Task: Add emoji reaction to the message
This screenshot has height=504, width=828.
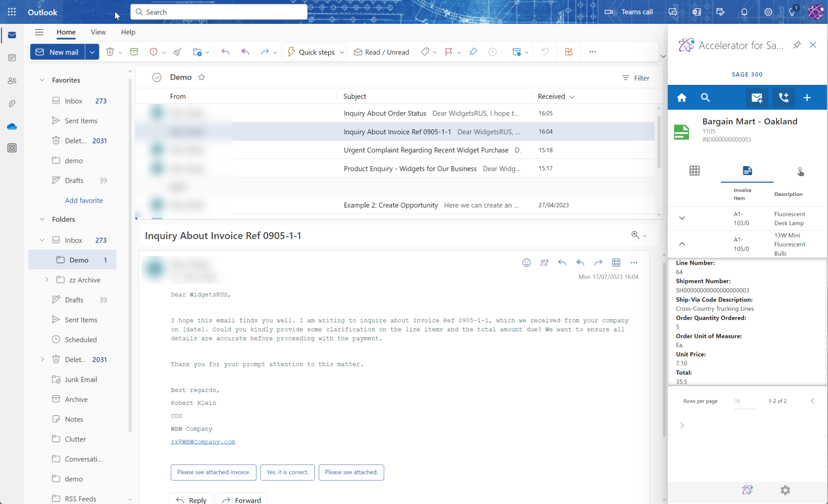Action: (x=526, y=263)
